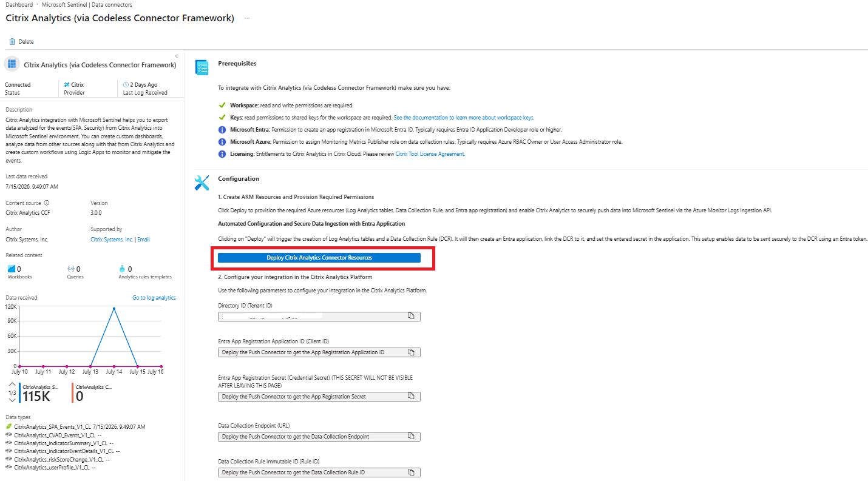This screenshot has width=868, height=481.
Task: Click the Citrix provider logo icon
Action: pyautogui.click(x=67, y=85)
